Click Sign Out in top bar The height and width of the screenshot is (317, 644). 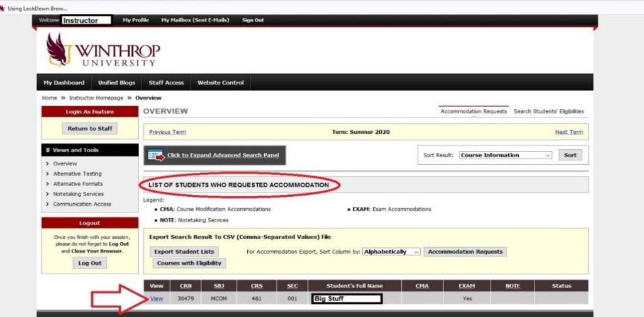click(x=253, y=20)
